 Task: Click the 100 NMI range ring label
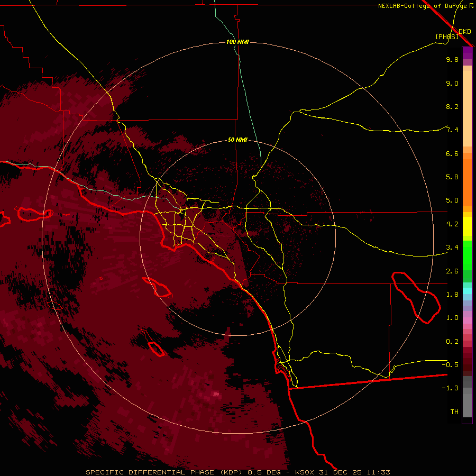click(x=237, y=42)
